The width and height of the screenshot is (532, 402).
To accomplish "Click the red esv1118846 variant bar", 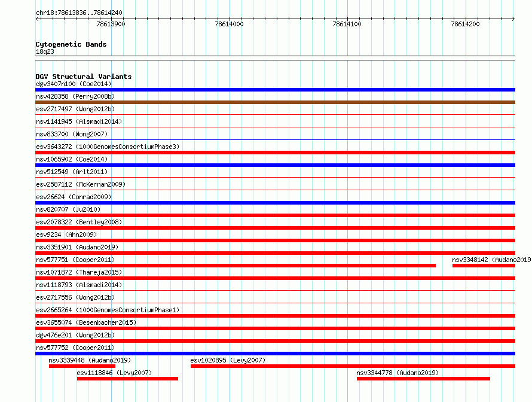I will (x=127, y=379).
